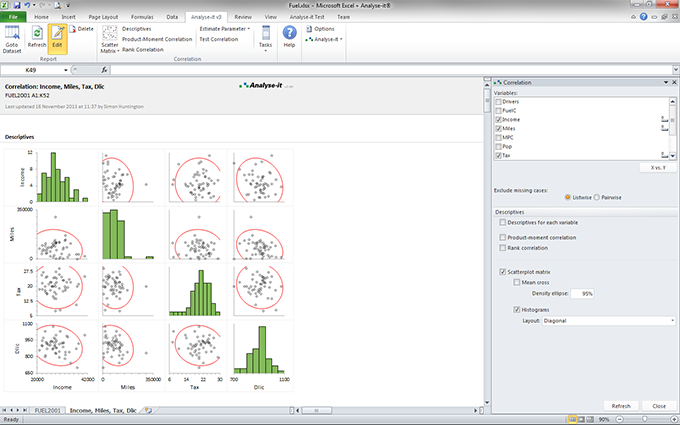Click the Help question mark icon
The height and width of the screenshot is (425, 680).
tap(289, 33)
